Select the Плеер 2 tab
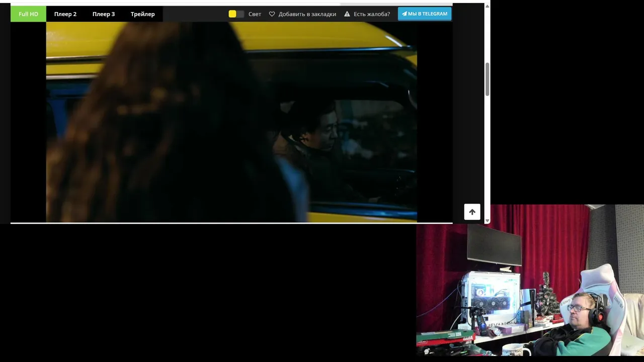644x362 pixels. point(65,14)
